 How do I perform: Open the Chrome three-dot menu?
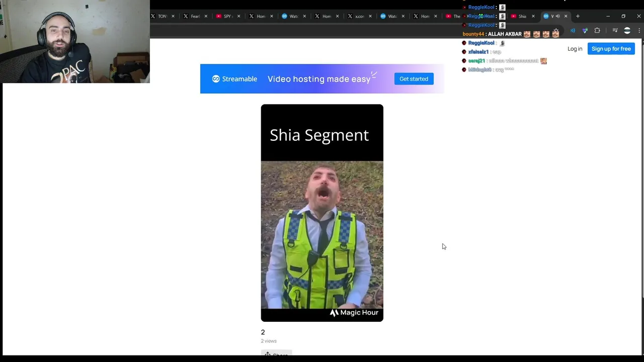639,31
